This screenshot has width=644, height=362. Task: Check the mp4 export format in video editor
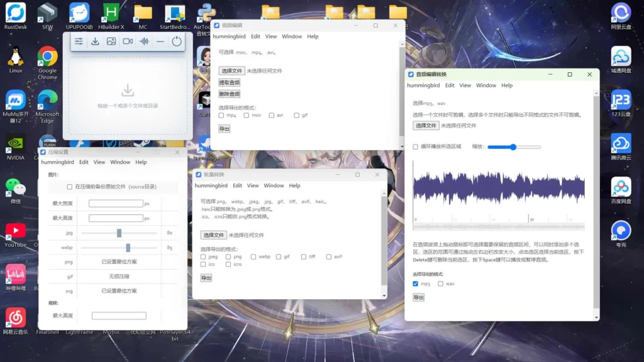221,116
